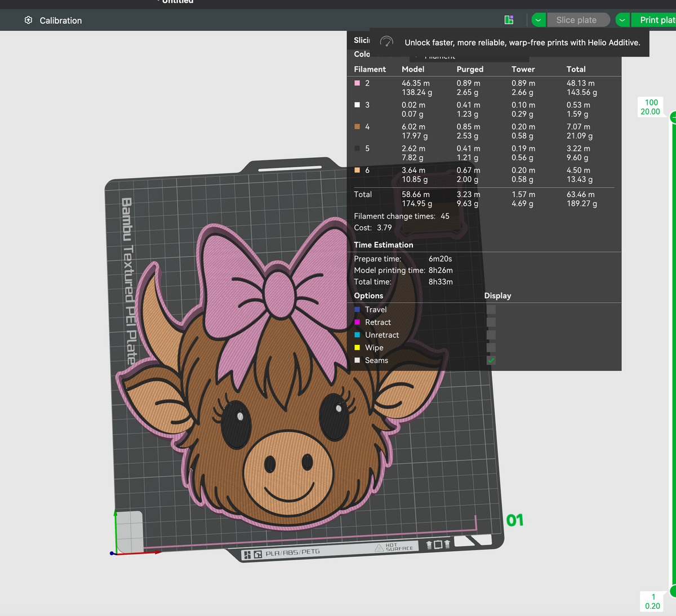
Task: Click the yellow Wipe legend marker
Action: click(x=357, y=348)
